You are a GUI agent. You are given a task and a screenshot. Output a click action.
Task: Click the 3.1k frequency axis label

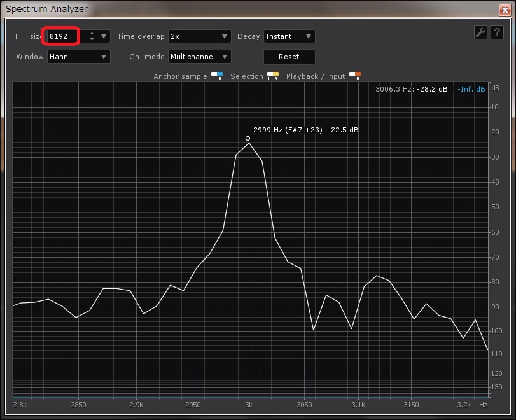pos(358,405)
